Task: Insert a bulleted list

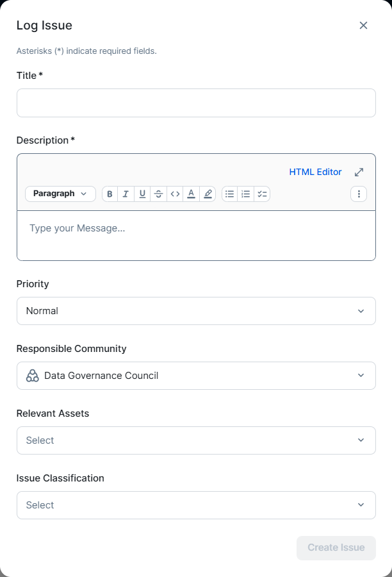Action: 229,194
